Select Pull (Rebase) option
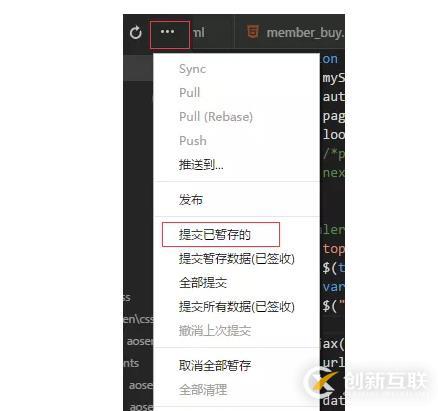Viewport: 438px width, 411px height. (x=216, y=117)
